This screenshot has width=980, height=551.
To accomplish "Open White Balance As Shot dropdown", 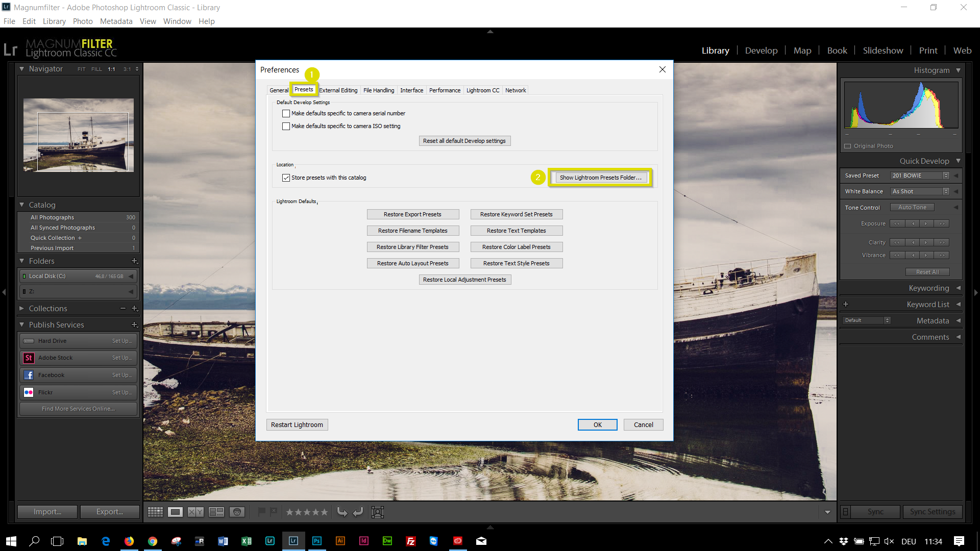I will coord(920,191).
